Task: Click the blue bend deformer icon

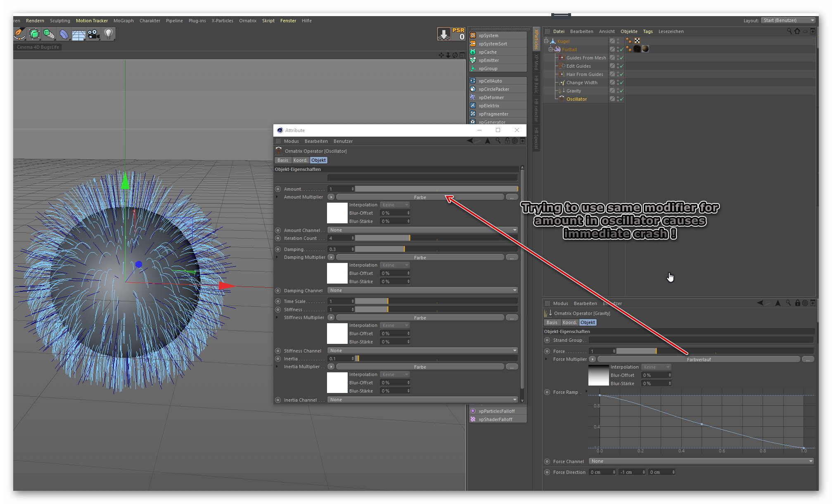Action: (64, 34)
